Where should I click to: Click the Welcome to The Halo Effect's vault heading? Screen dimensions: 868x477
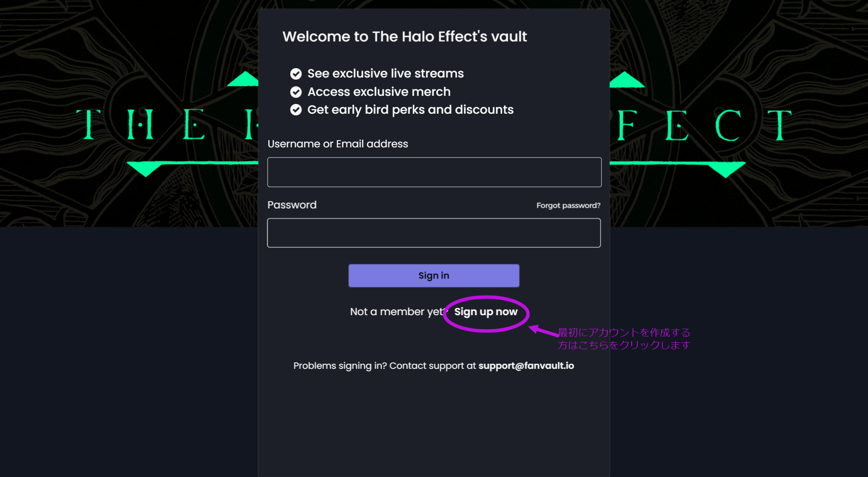(x=405, y=37)
